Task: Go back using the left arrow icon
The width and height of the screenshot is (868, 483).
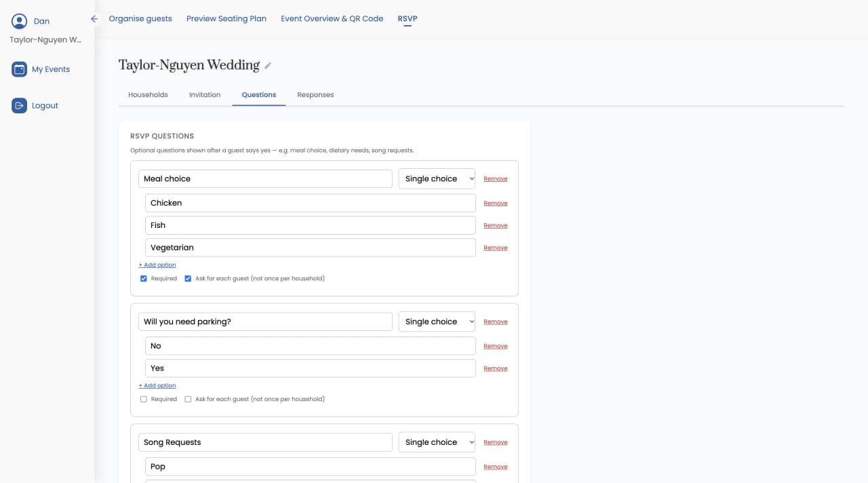Action: pyautogui.click(x=94, y=19)
